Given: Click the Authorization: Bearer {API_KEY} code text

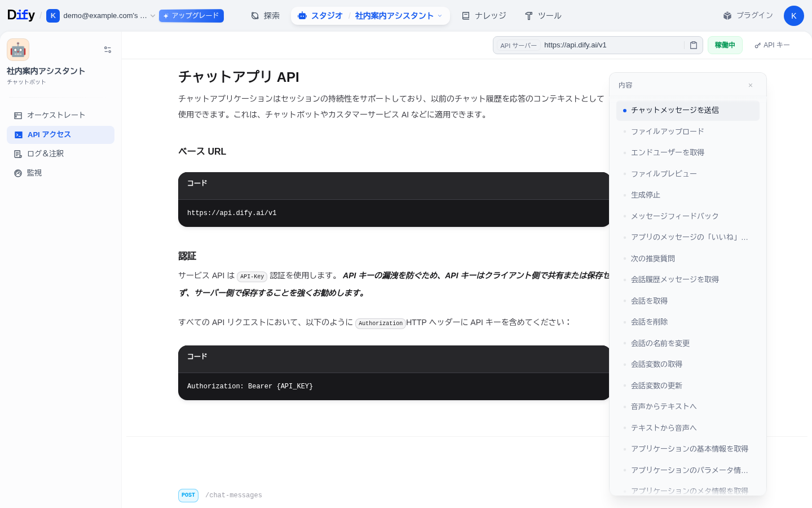Looking at the screenshot, I should [250, 387].
